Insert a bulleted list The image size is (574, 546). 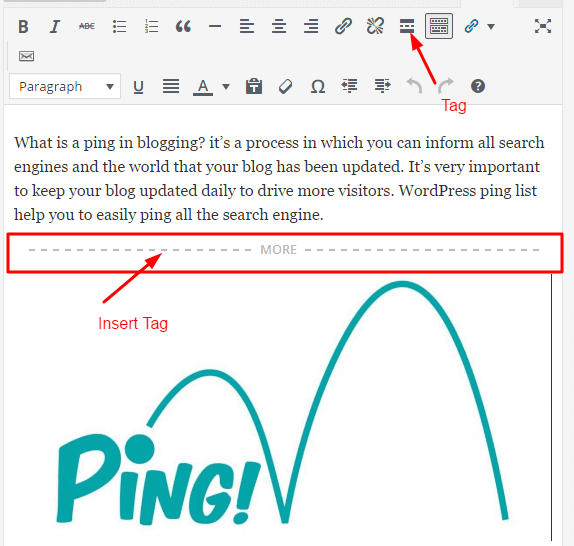[x=119, y=26]
